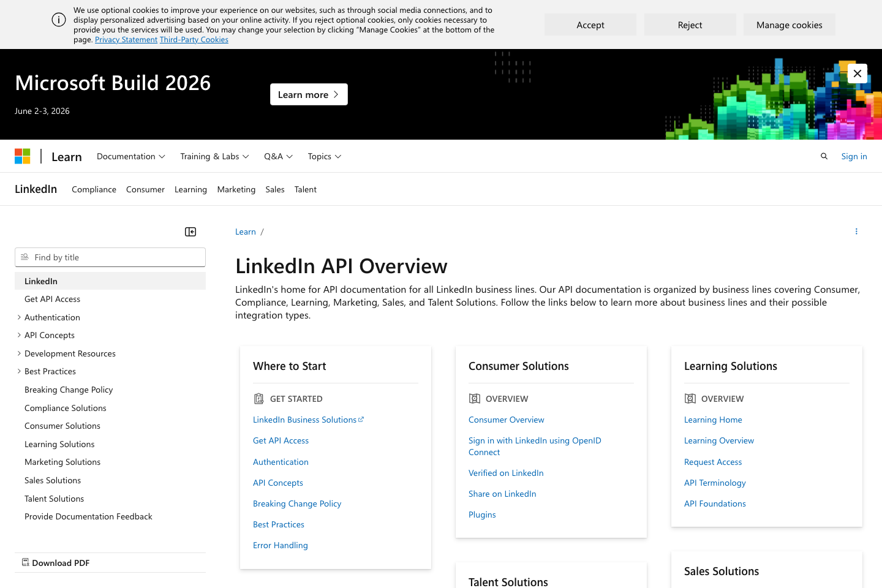
Task: Open the Documentation dropdown
Action: pyautogui.click(x=130, y=156)
